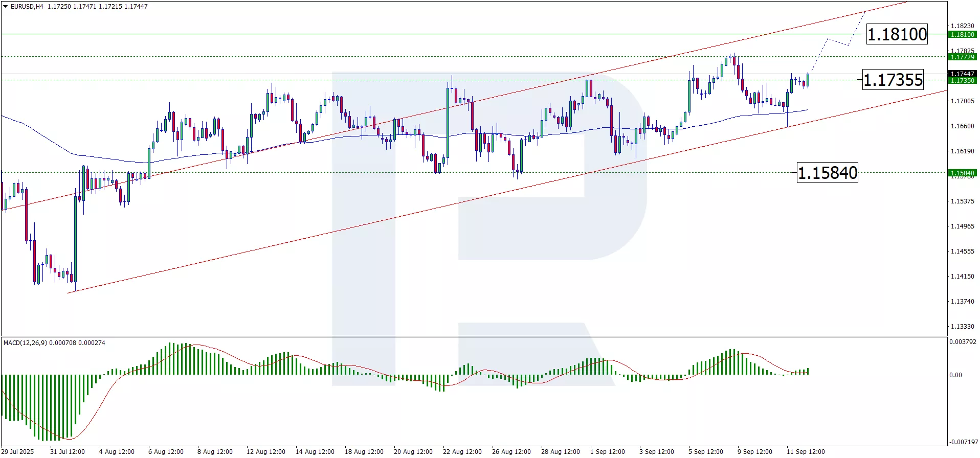Click the 31 Jul 12:00 time axis label
Screen dimensions: 980x458
pyautogui.click(x=68, y=452)
